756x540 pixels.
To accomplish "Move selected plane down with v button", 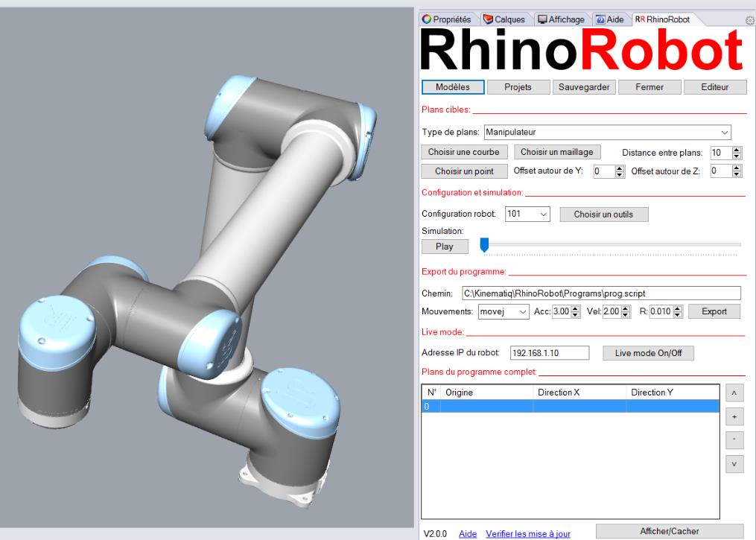I will [x=733, y=463].
